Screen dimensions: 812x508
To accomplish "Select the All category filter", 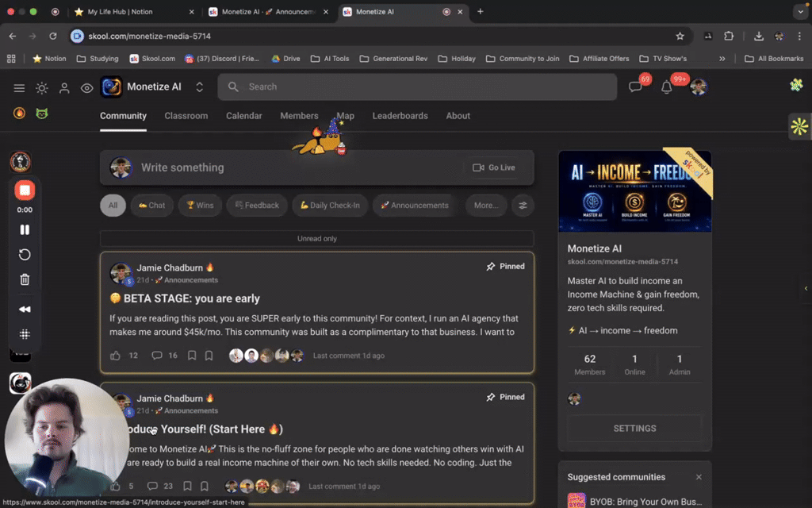I will pyautogui.click(x=113, y=206).
